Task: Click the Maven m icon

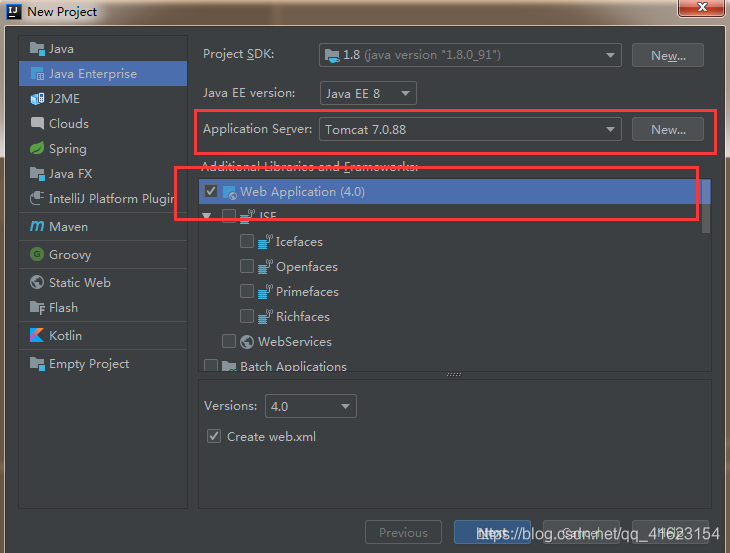Action: (x=37, y=226)
